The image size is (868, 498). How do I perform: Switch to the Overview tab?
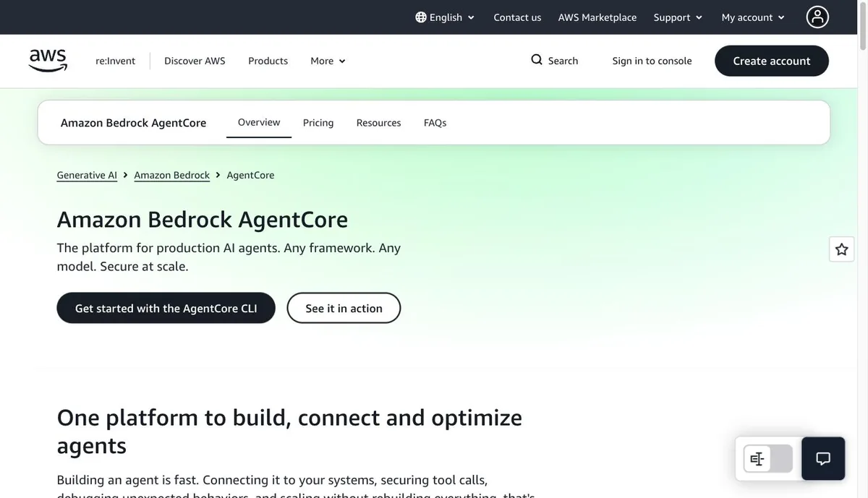(x=259, y=122)
